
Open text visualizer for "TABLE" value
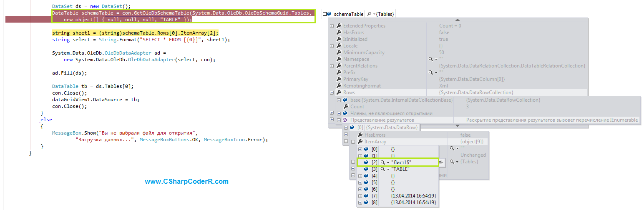click(382, 169)
